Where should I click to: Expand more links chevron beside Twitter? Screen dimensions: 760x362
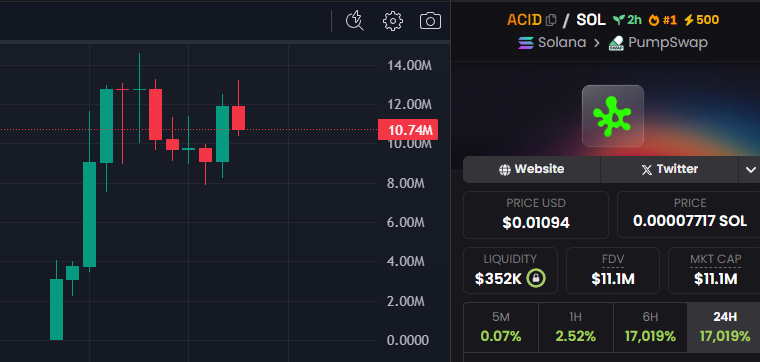tap(750, 170)
